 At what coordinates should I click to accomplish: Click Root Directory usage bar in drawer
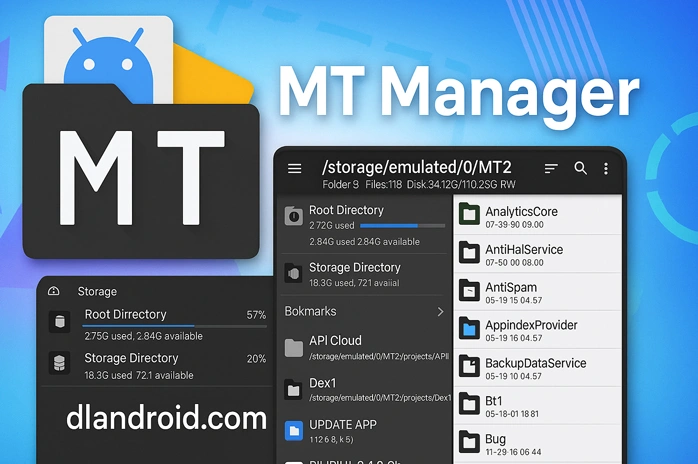pyautogui.click(x=402, y=226)
